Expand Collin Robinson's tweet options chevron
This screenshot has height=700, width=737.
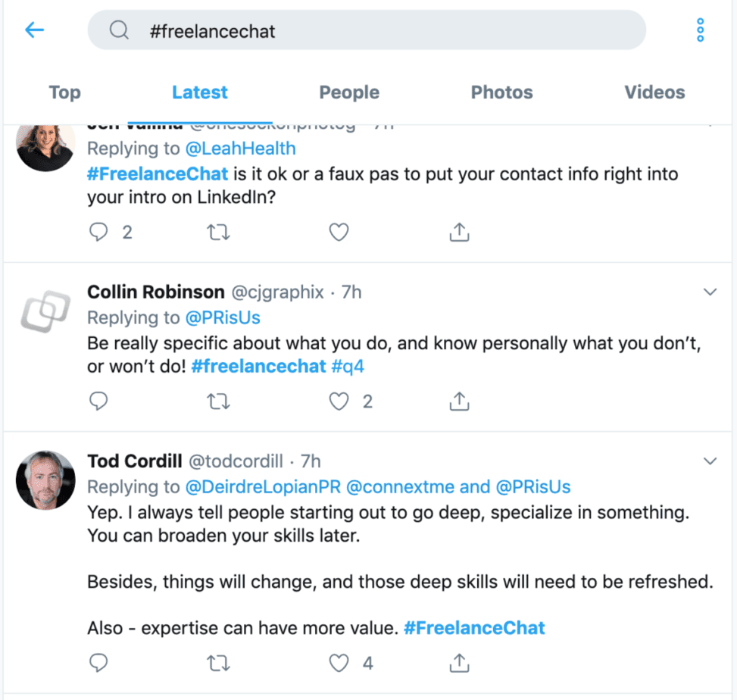tap(710, 291)
